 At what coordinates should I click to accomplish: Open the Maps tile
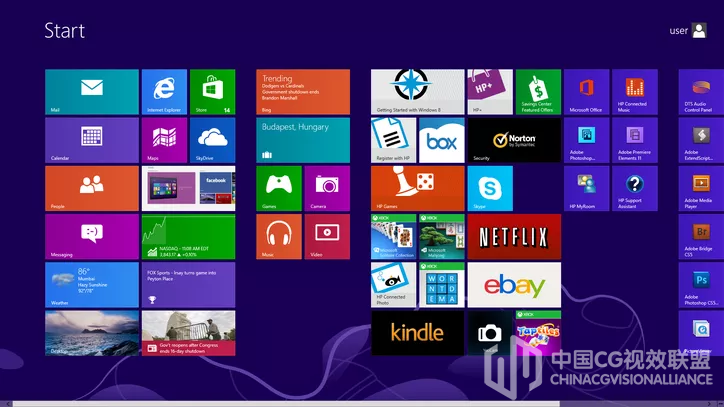point(164,140)
